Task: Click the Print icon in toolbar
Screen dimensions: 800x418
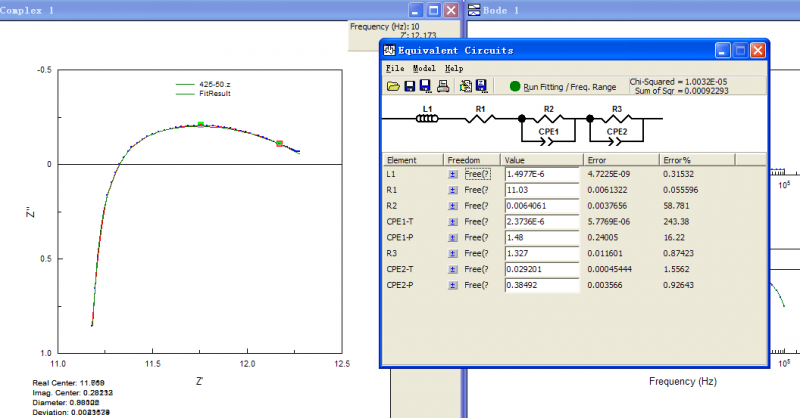Action: [442, 87]
